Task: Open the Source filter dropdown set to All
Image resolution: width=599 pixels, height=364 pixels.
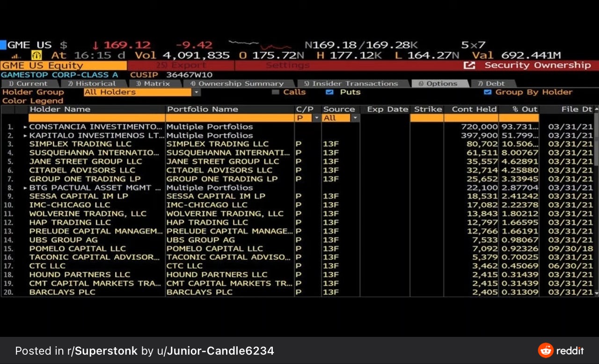Action: click(x=355, y=118)
